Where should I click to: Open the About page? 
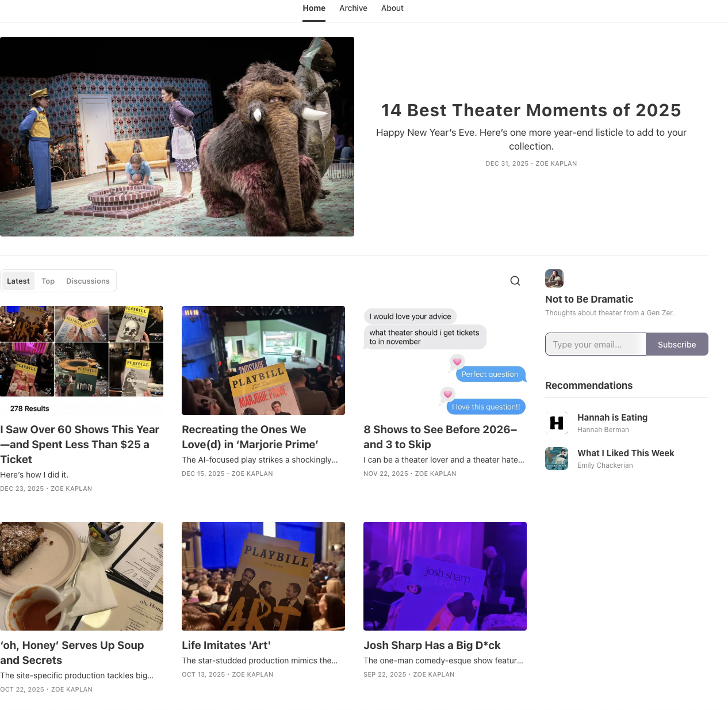point(392,8)
